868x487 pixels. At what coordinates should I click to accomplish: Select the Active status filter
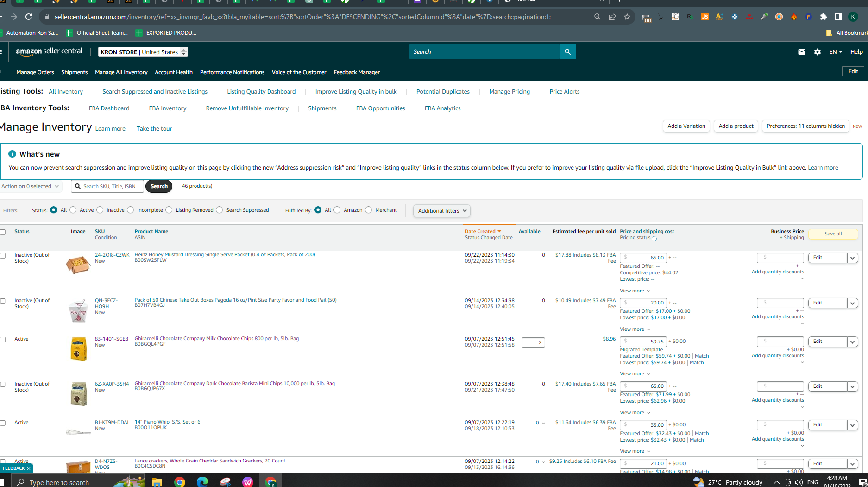73,210
